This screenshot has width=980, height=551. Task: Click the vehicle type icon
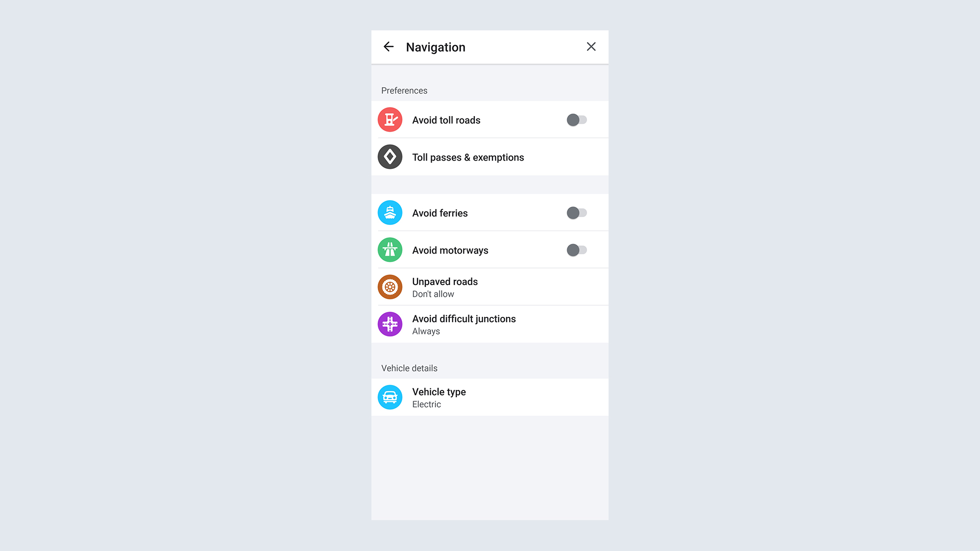[x=391, y=396]
